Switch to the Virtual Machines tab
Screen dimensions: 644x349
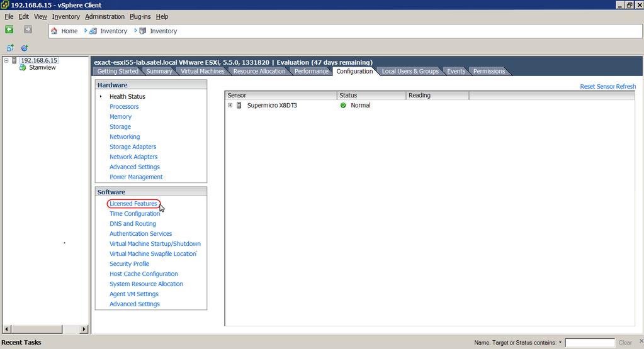point(203,71)
